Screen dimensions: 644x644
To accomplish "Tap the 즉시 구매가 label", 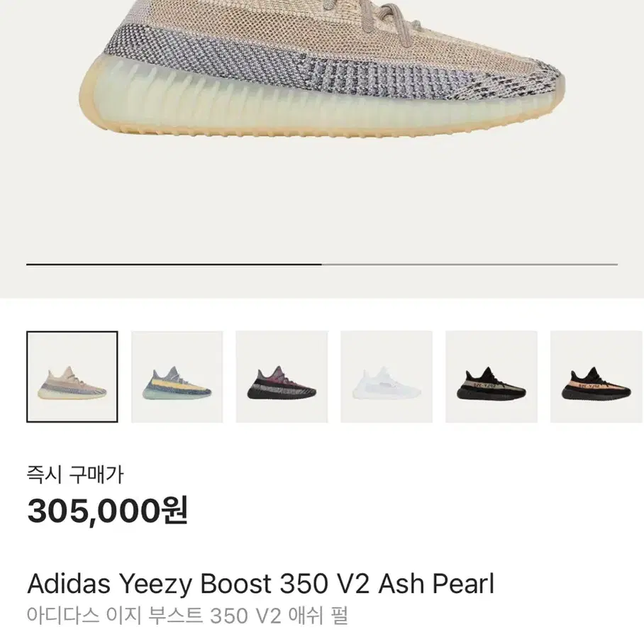I will pos(75,474).
